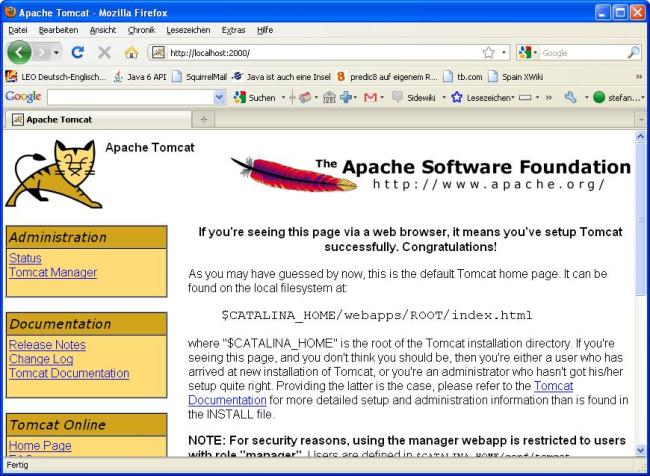Open the Datei menu

tap(17, 30)
